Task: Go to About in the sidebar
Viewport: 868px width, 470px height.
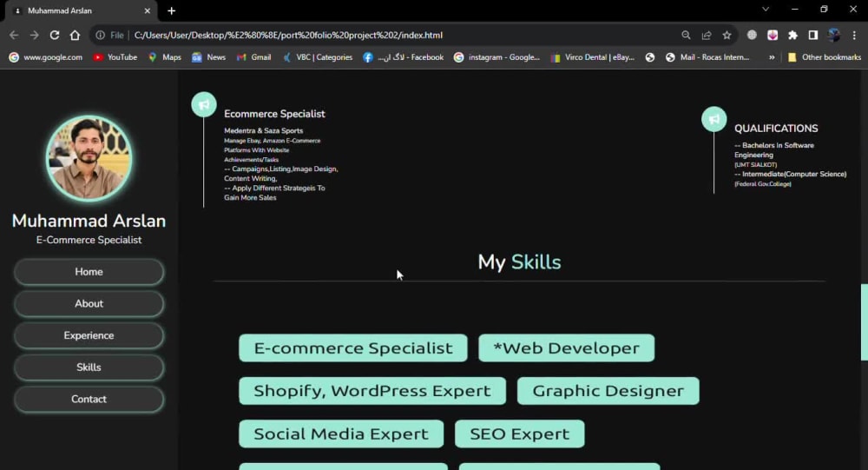Action: click(89, 304)
